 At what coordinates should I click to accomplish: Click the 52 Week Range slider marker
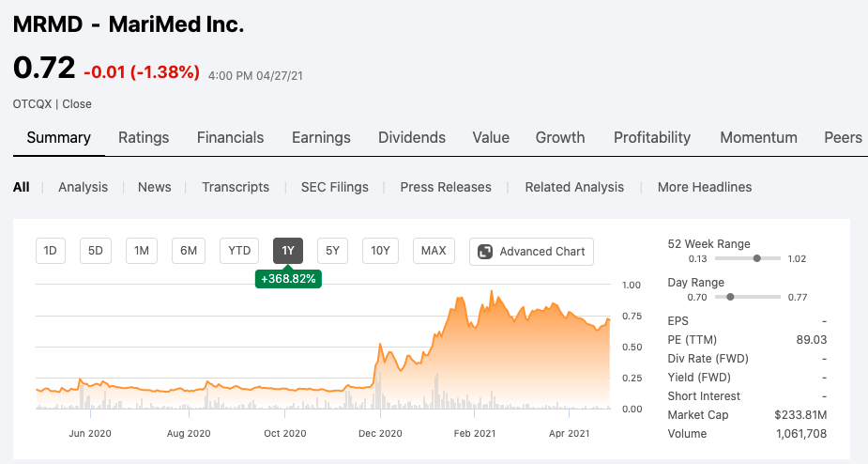point(757,258)
